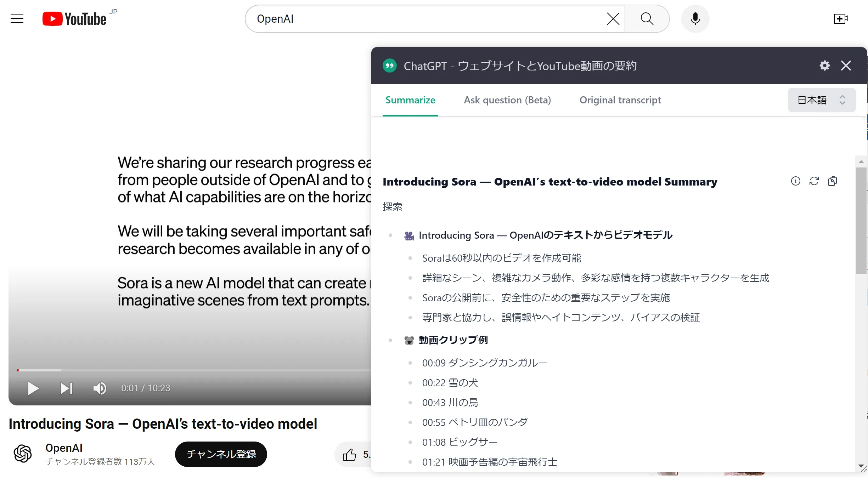Click the YouTube search microphone icon
This screenshot has height=478, width=868.
point(695,19)
